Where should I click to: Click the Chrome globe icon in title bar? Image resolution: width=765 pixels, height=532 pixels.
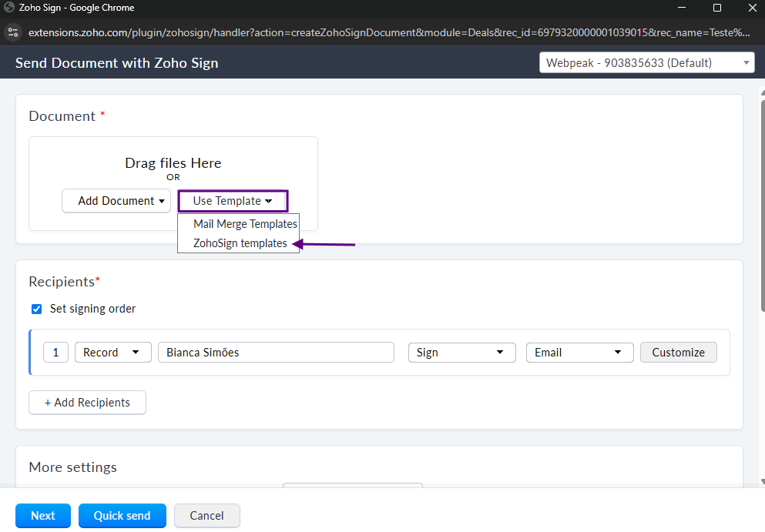coord(9,8)
